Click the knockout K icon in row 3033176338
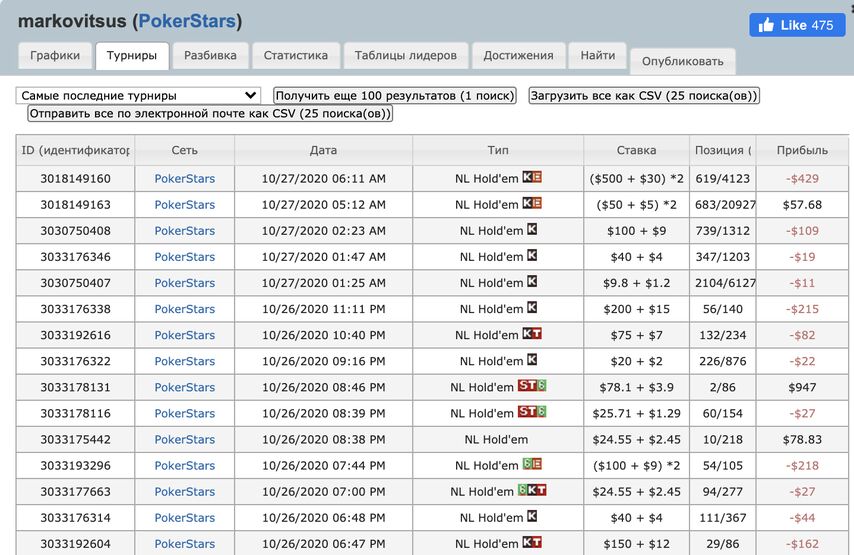Viewport: 854px width, 555px height. [532, 309]
